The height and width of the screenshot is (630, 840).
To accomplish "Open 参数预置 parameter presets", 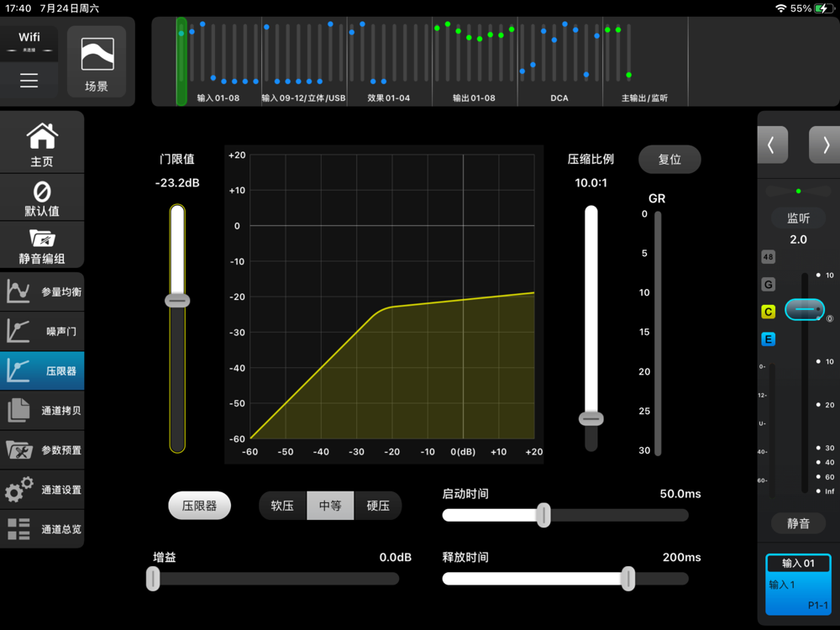I will click(42, 450).
